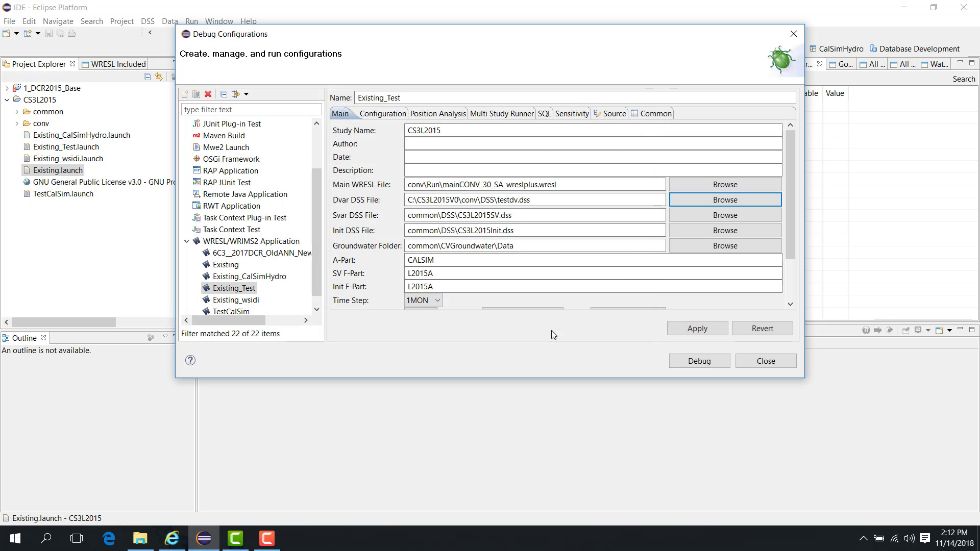This screenshot has width=980, height=551.
Task: Click the Apply button
Action: [697, 329]
